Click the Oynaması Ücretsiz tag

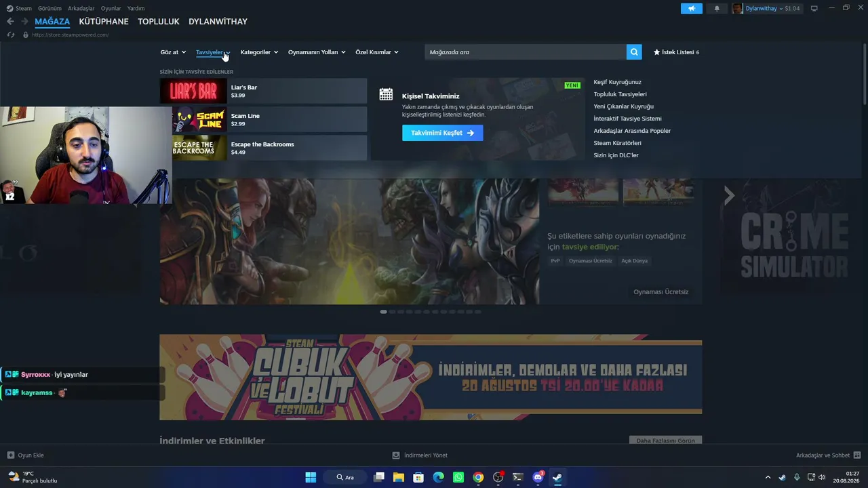(x=591, y=261)
